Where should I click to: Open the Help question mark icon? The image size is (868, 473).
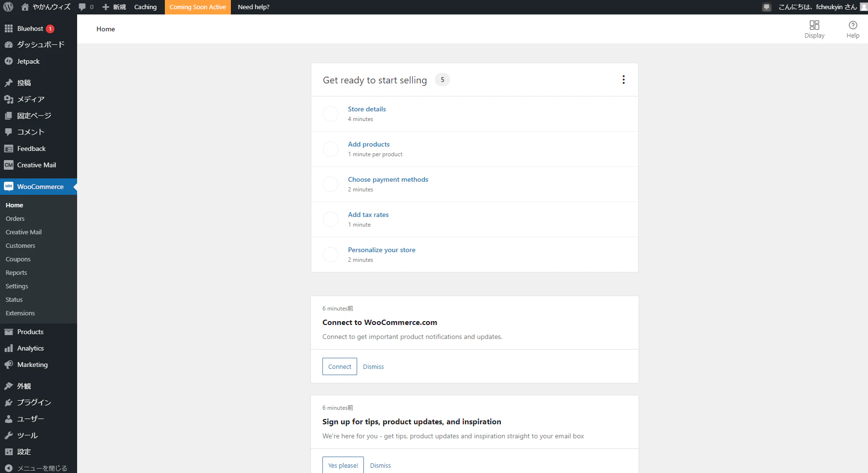[853, 25]
